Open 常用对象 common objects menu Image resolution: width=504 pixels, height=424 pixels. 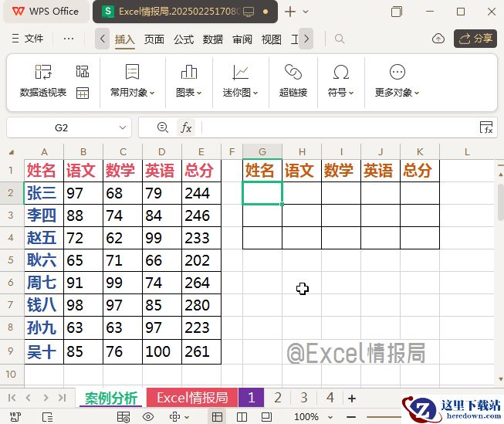click(132, 81)
